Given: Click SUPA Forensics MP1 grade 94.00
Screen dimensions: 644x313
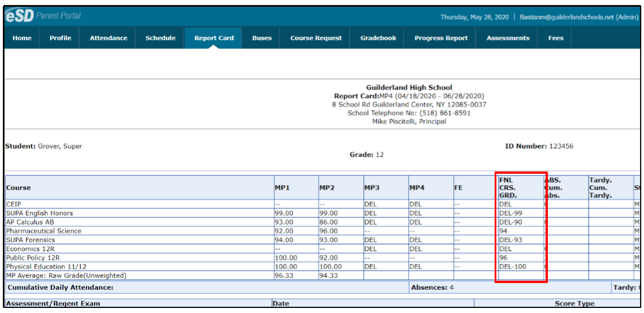Looking at the screenshot, I should point(284,239).
